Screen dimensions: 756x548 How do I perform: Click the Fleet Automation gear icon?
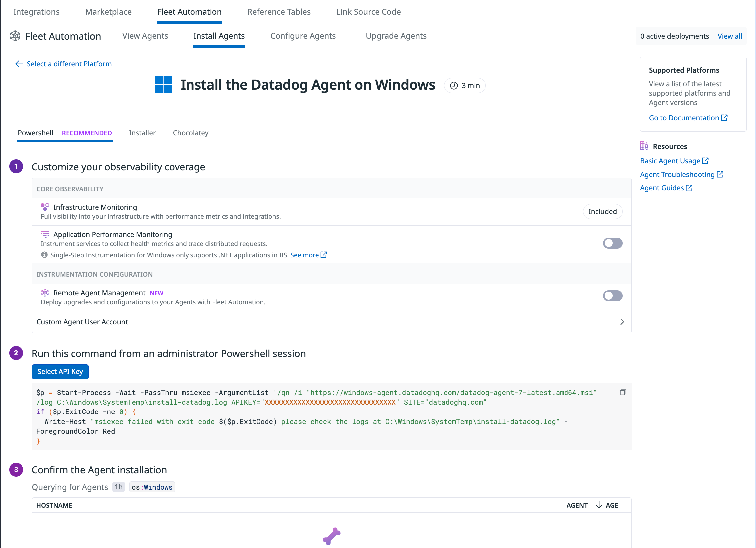pyautogui.click(x=15, y=36)
